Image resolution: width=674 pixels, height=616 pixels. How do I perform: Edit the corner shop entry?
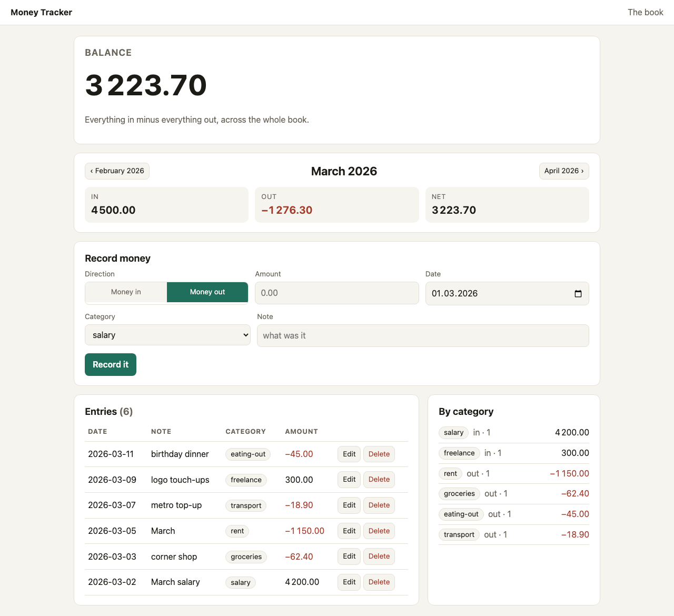click(349, 557)
